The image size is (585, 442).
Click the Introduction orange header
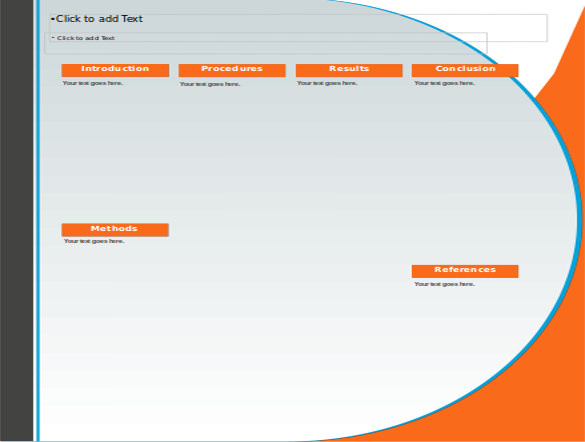tap(115, 70)
